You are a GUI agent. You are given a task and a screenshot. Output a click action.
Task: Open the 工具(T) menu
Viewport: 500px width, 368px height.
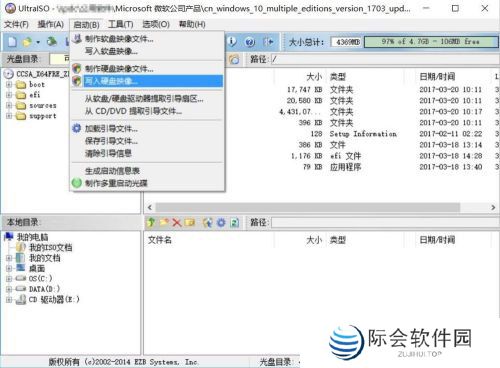(x=121, y=24)
